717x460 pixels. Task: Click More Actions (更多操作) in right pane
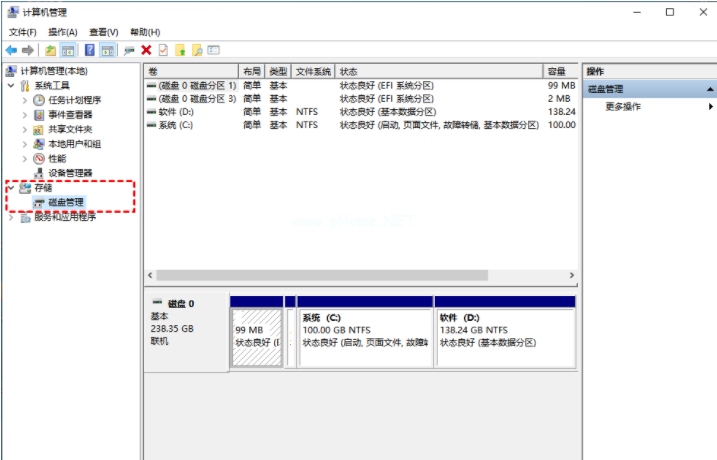(623, 106)
